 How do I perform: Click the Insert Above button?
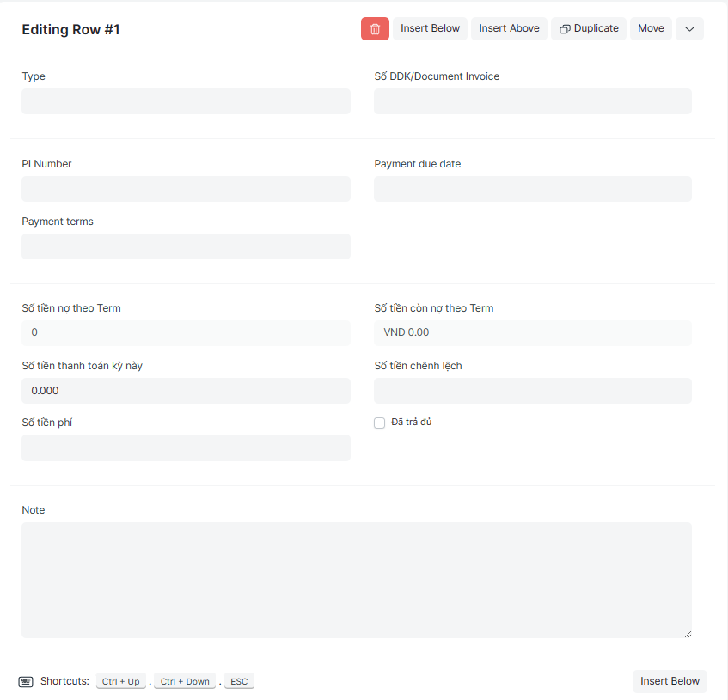click(509, 29)
